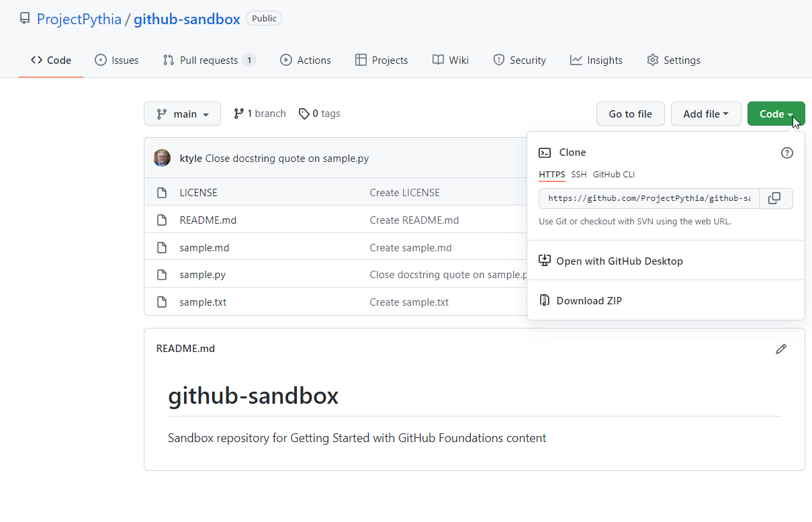Open clone help via the question mark icon

coord(787,153)
